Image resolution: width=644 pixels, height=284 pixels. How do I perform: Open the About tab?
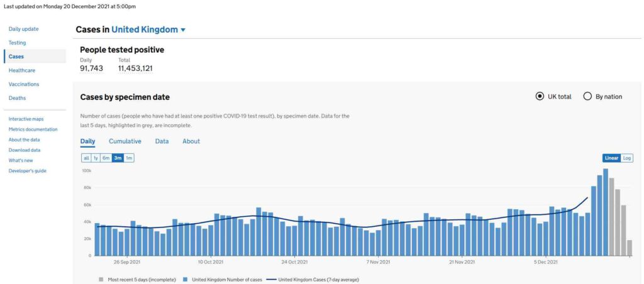pyautogui.click(x=191, y=141)
